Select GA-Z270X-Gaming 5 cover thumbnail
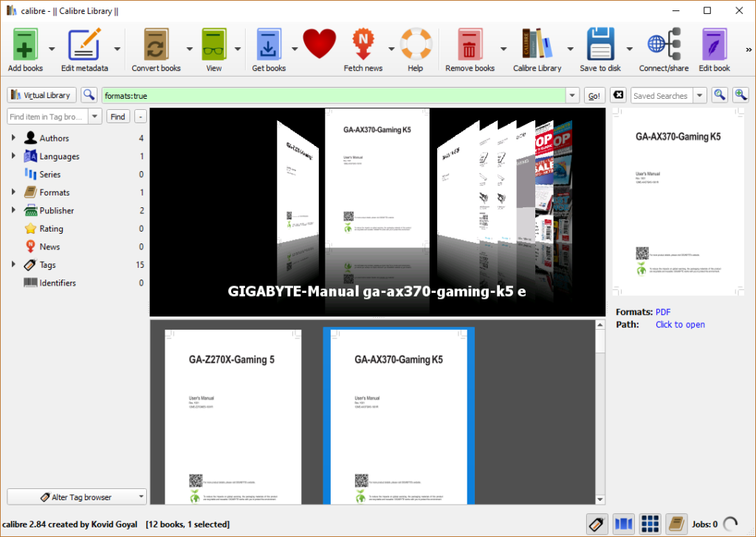 tap(233, 417)
